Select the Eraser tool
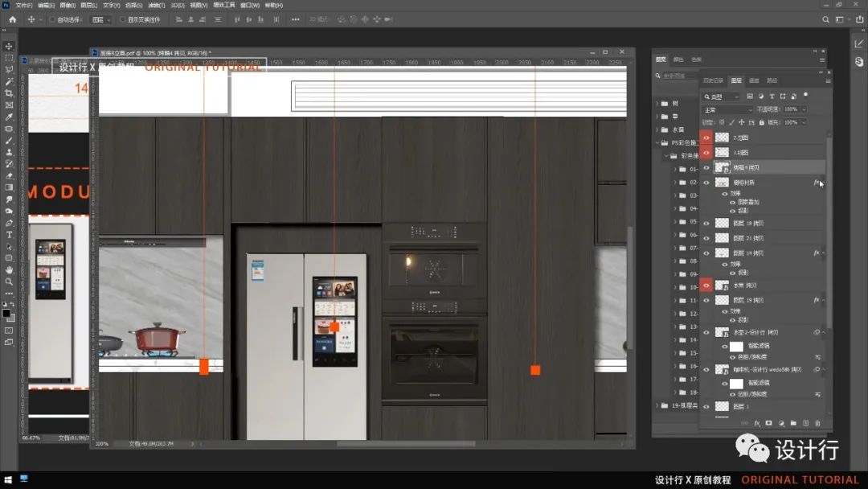Screen dimensions: 868x489 coord(9,175)
